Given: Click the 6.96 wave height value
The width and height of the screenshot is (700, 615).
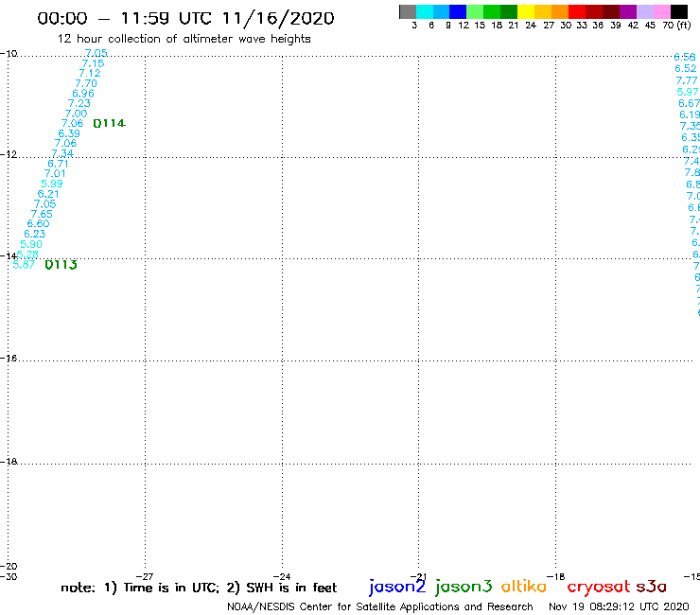Looking at the screenshot, I should (x=83, y=94).
